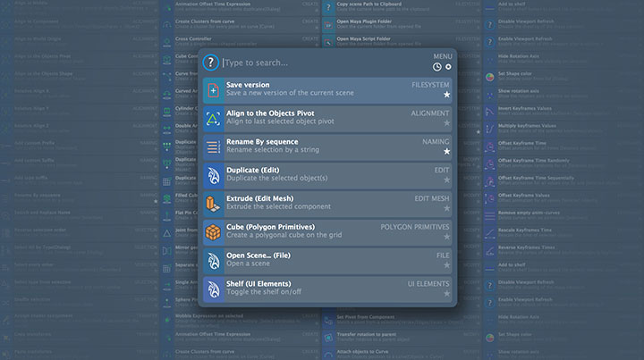Unfavorite Save version using its star
The image size is (644, 360).
[446, 95]
